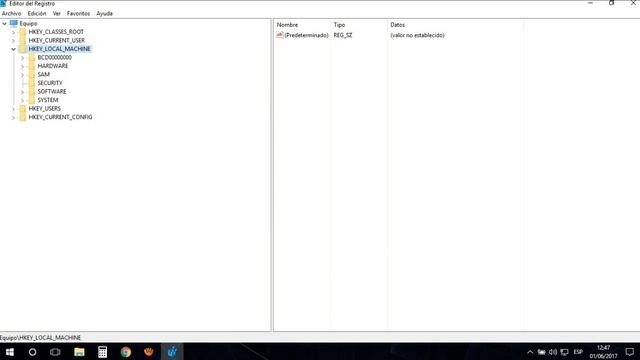Click the HKEY_CLASSES_ROOT folder icon

(x=23, y=32)
